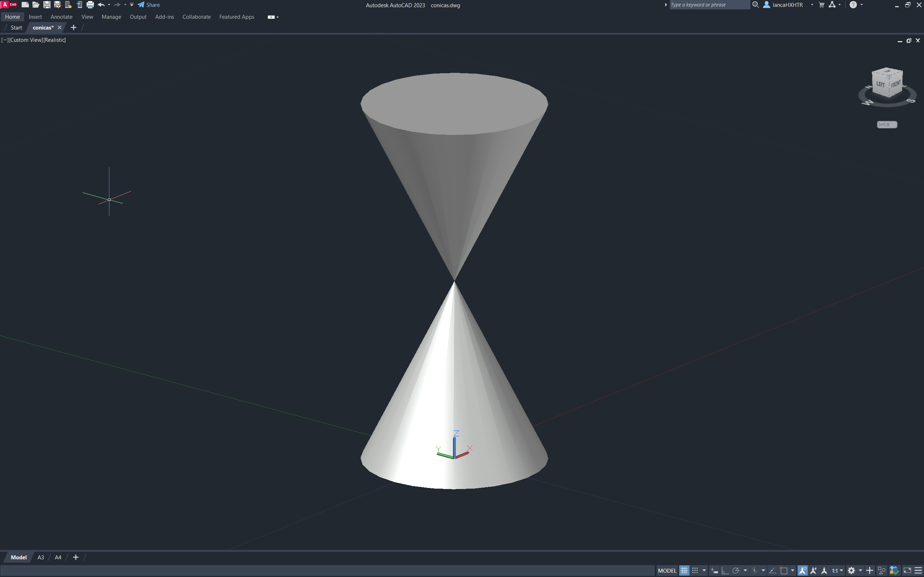
Task: Click the Workspace Switching gear icon
Action: pyautogui.click(x=851, y=571)
